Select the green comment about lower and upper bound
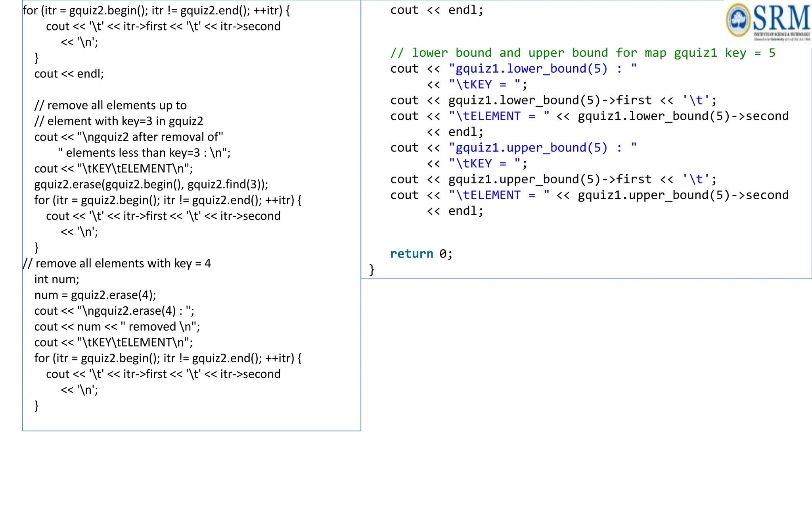Screen dimensions: 812x508 (x=583, y=53)
